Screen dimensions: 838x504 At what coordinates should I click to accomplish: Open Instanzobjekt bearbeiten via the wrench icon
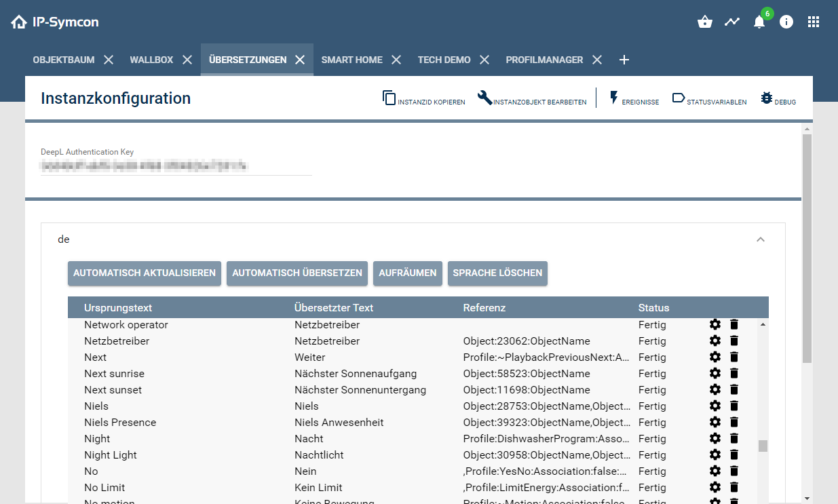tap(486, 98)
